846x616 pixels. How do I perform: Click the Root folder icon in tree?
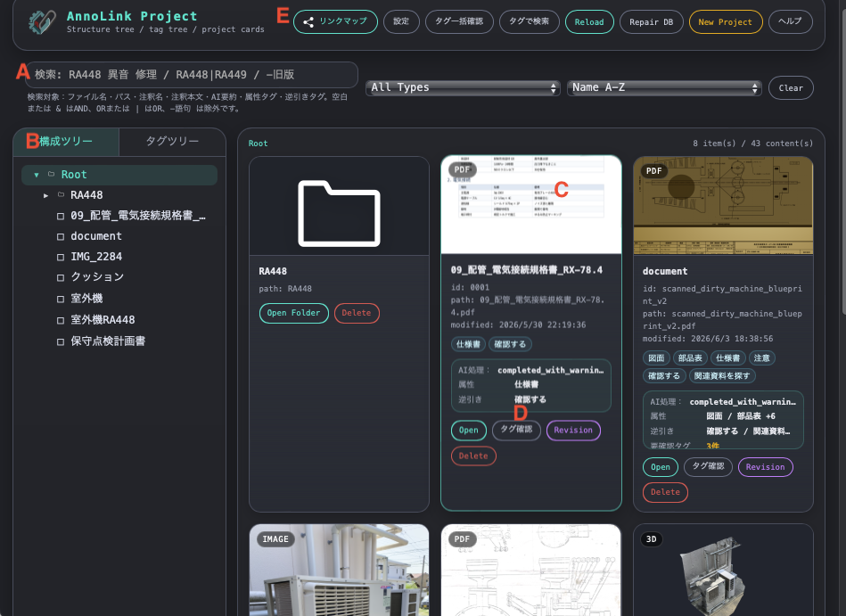51,174
